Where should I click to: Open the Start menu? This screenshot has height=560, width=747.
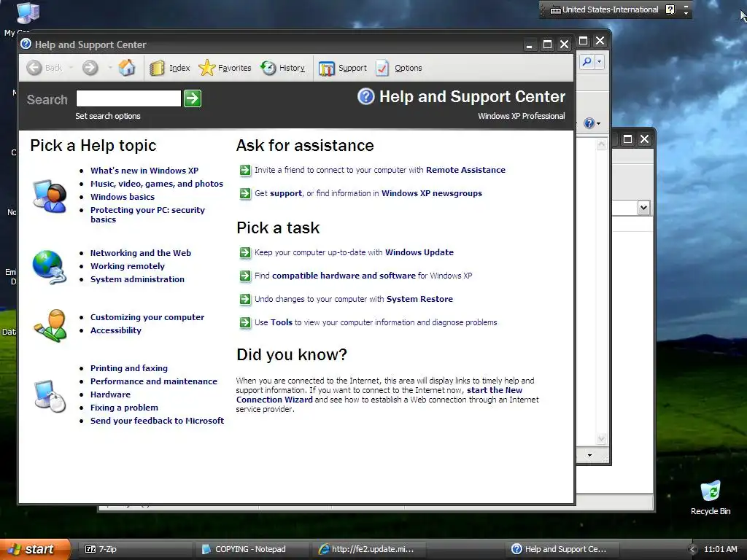(34, 549)
